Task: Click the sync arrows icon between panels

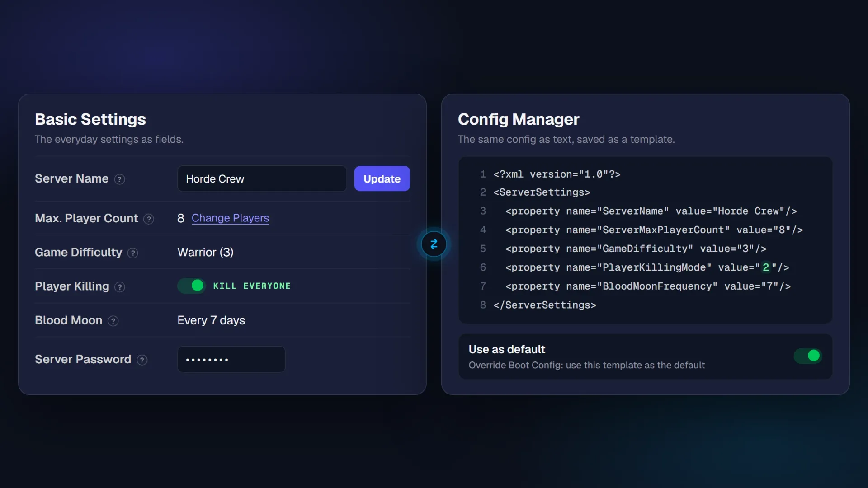Action: 434,244
